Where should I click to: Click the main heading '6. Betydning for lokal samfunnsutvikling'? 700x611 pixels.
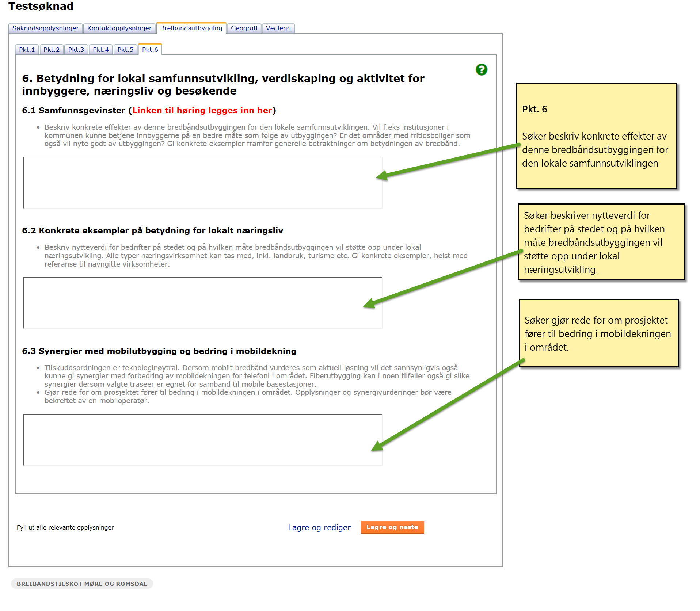click(223, 84)
